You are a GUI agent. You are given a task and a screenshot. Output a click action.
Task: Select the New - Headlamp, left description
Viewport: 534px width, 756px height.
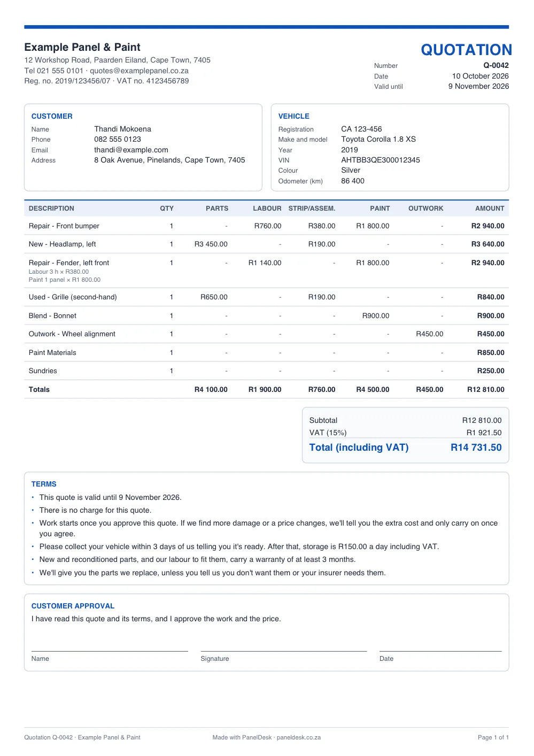click(63, 244)
